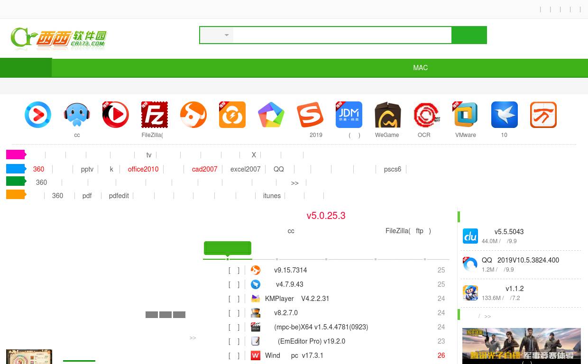This screenshot has width=588, height=364.
Task: Click the red W icon
Action: coord(256,355)
